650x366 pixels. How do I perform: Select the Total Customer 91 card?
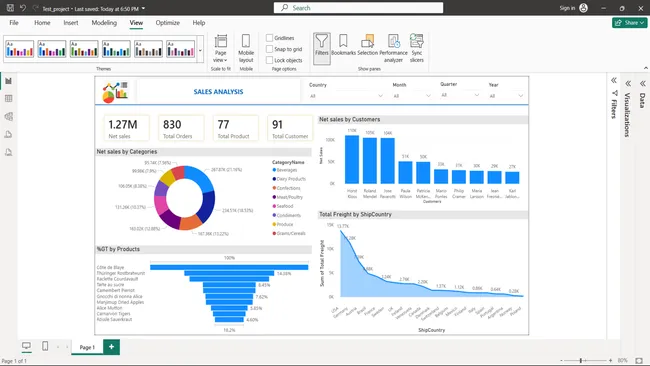tap(290, 128)
